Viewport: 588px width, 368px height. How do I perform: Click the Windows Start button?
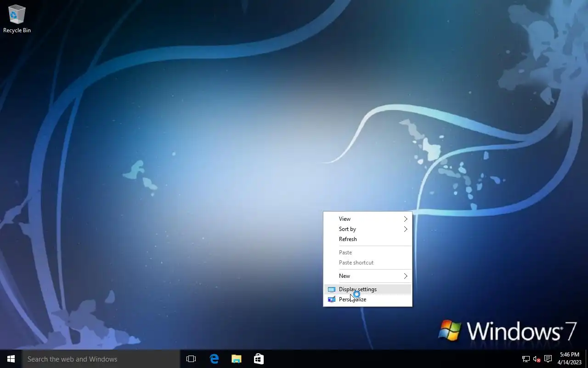pyautogui.click(x=11, y=359)
